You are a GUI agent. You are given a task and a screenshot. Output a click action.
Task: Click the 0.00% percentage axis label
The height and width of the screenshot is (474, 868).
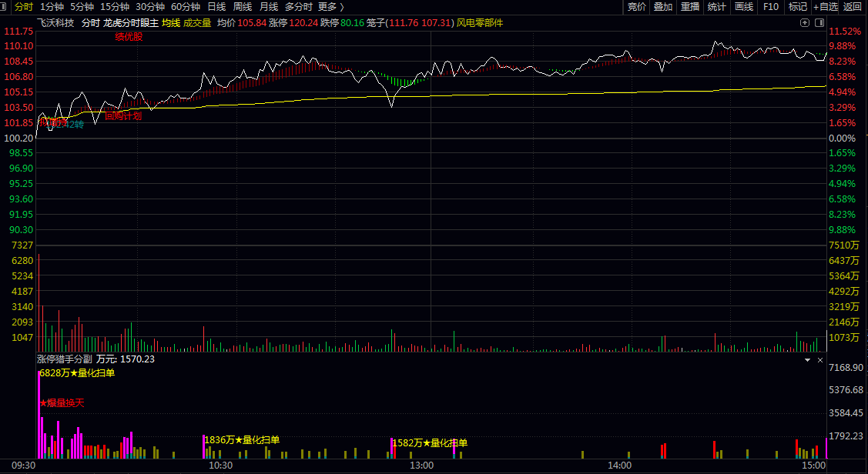click(x=843, y=139)
